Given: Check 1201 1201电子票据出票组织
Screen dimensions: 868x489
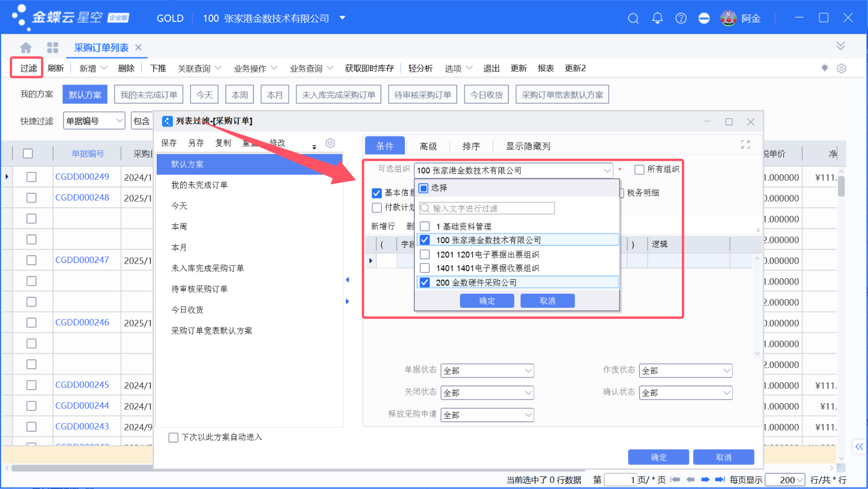Looking at the screenshot, I should pyautogui.click(x=425, y=255).
